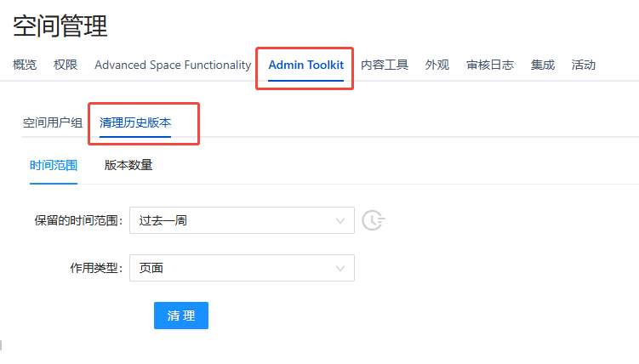Select the Admin Toolkit tab
The image size is (639, 364).
click(305, 65)
